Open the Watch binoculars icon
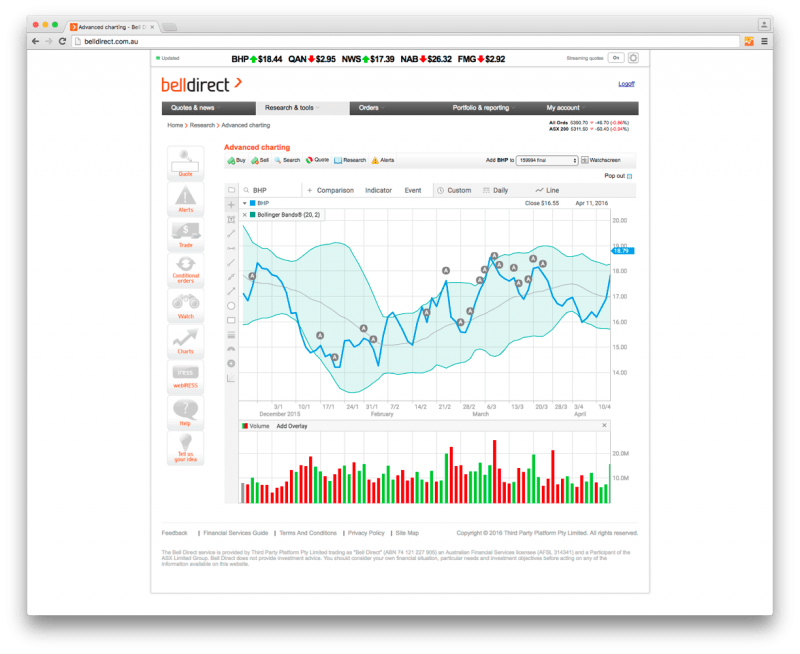800x654 pixels. pyautogui.click(x=185, y=306)
